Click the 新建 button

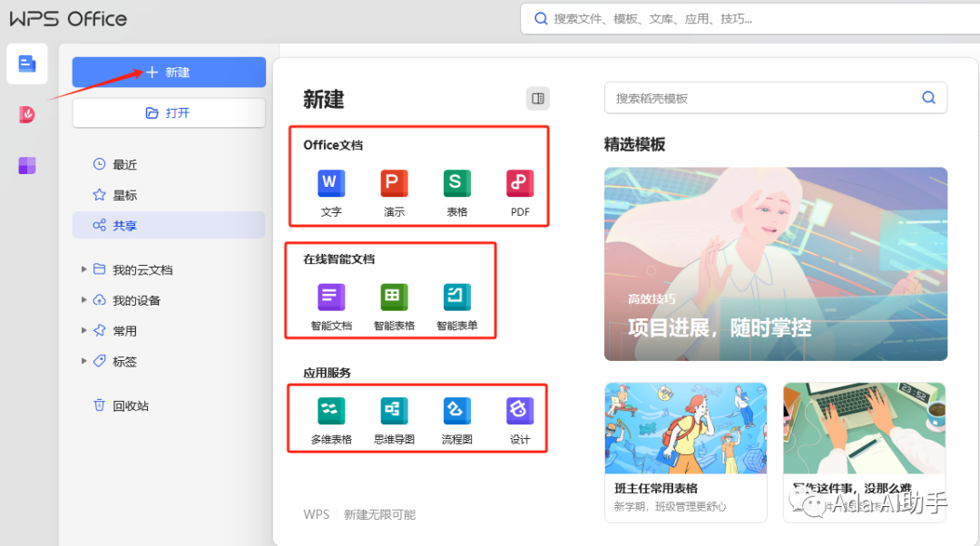click(169, 72)
